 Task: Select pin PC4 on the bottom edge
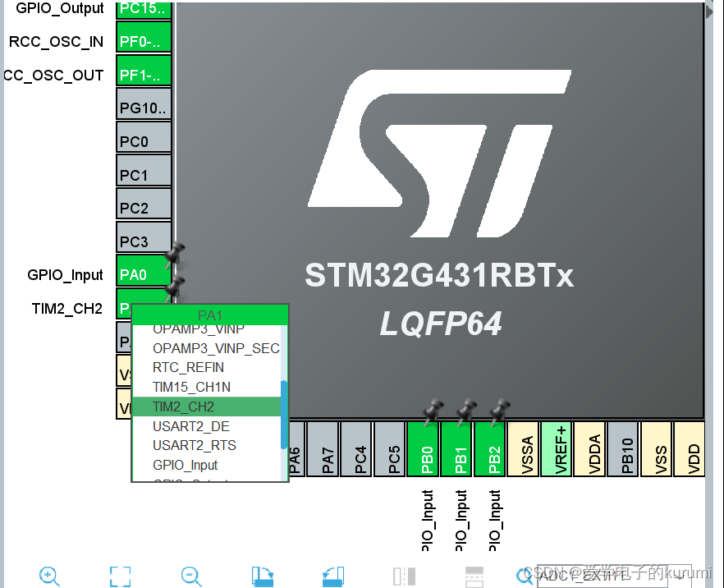pos(355,448)
